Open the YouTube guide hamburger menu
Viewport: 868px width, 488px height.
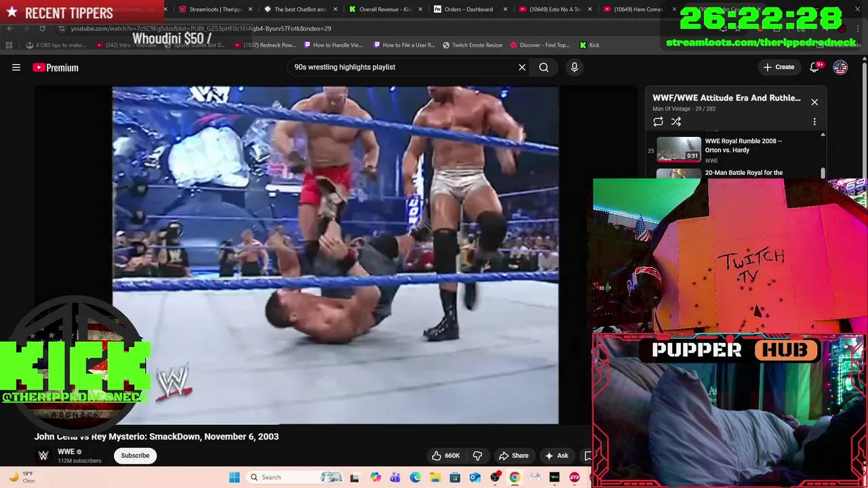tap(16, 67)
